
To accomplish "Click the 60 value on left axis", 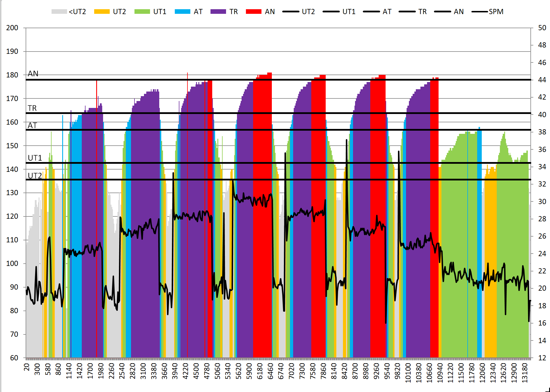I will [x=14, y=358].
